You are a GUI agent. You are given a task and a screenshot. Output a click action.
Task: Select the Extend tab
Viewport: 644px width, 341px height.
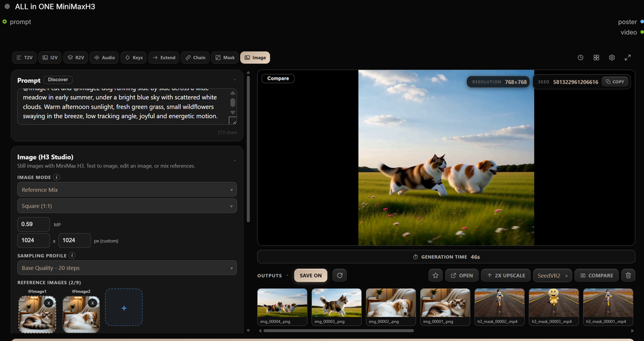[164, 57]
